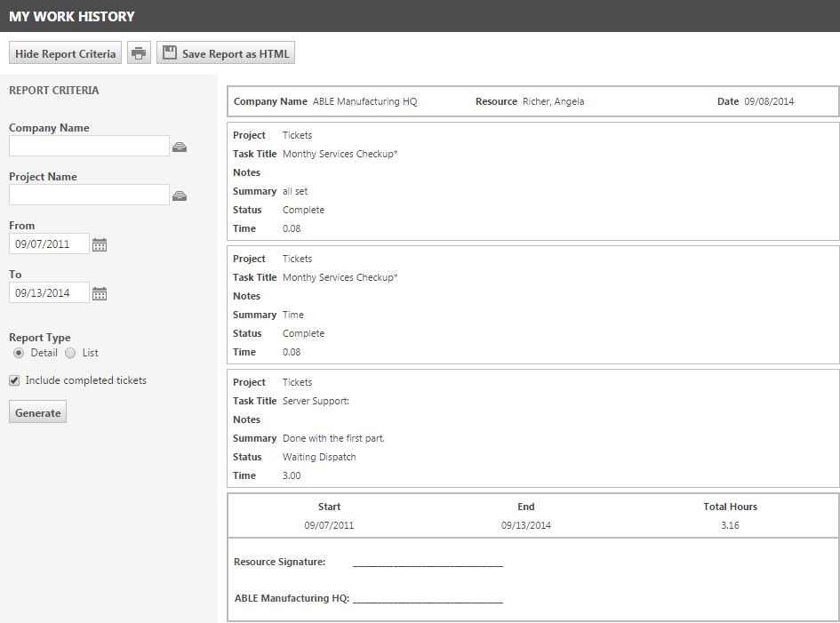Click the End date 09/13/2014 in the totals
The image size is (840, 623).
[526, 525]
